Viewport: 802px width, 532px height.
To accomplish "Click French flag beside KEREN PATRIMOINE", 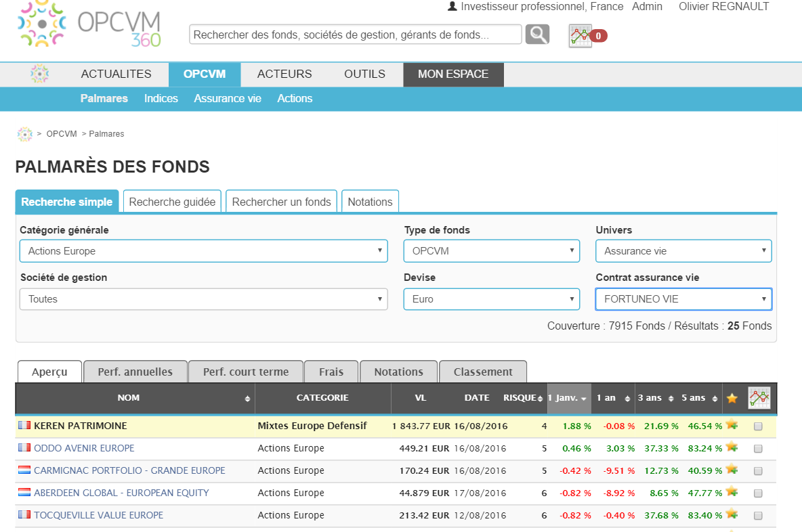I will [x=24, y=425].
